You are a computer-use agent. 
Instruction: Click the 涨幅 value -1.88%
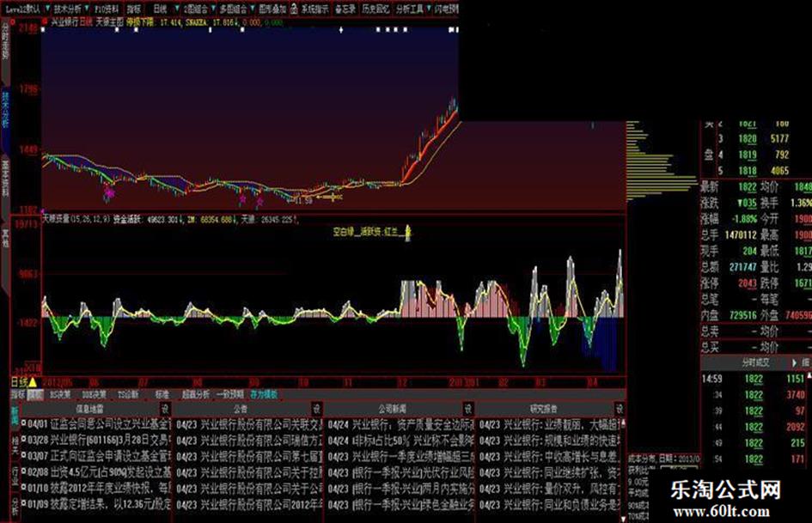[744, 219]
